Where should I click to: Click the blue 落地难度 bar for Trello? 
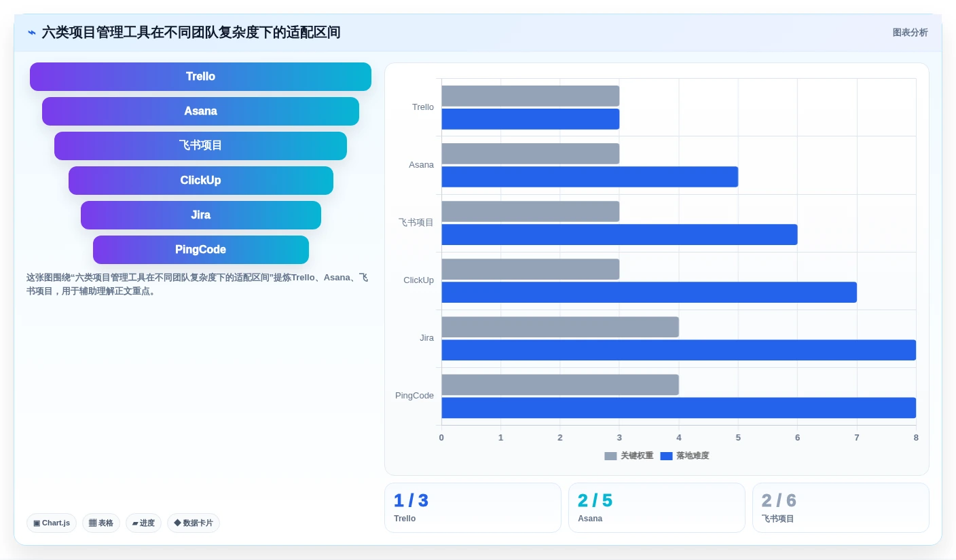click(530, 119)
